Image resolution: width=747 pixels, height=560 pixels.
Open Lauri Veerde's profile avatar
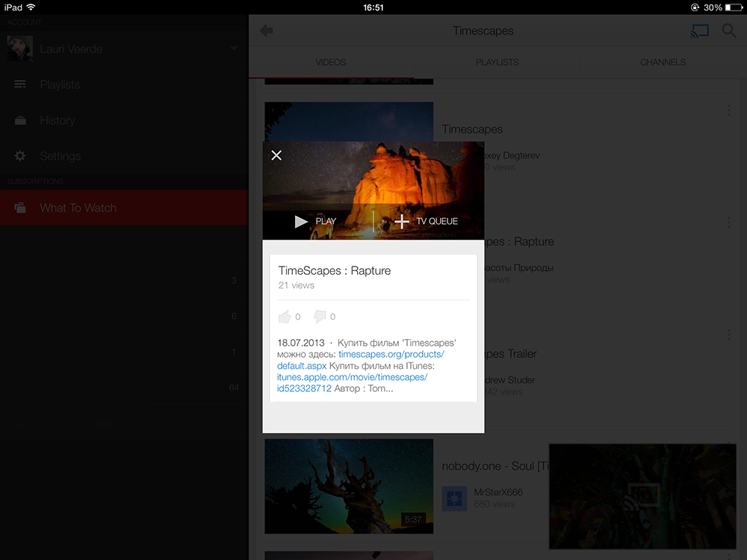tap(20, 49)
